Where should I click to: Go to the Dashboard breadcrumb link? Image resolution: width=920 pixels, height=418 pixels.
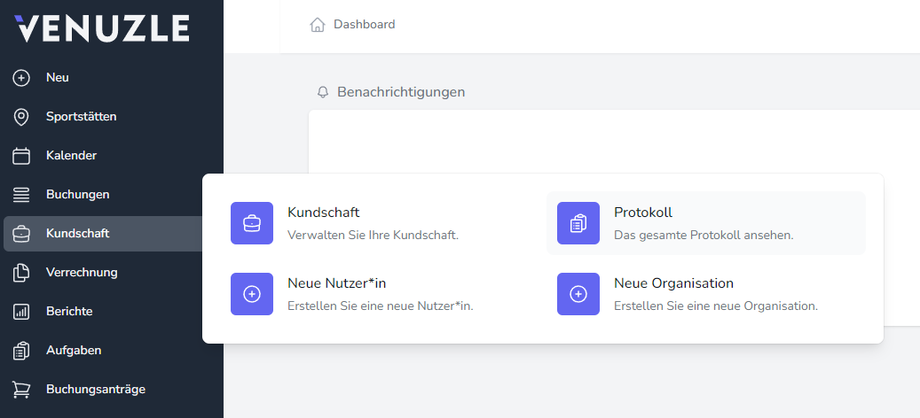(364, 25)
